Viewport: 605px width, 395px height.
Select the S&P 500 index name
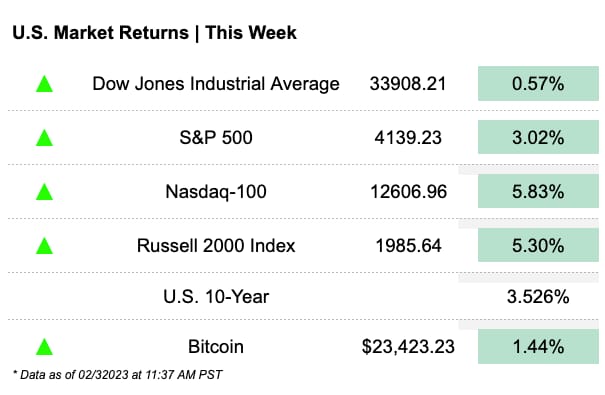click(216, 138)
